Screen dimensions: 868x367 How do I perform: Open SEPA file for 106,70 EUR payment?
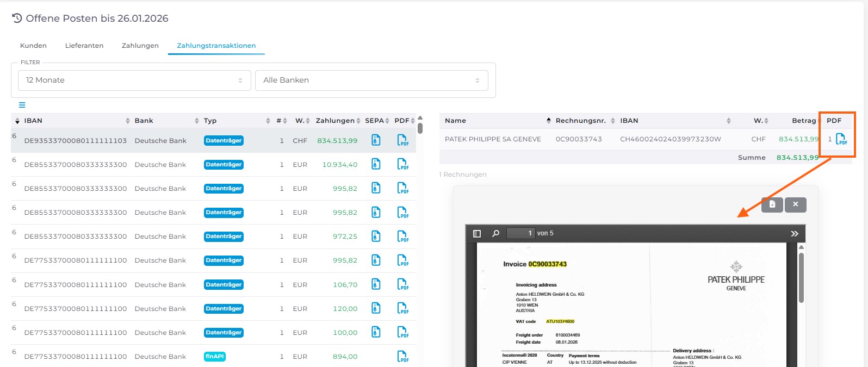[376, 284]
